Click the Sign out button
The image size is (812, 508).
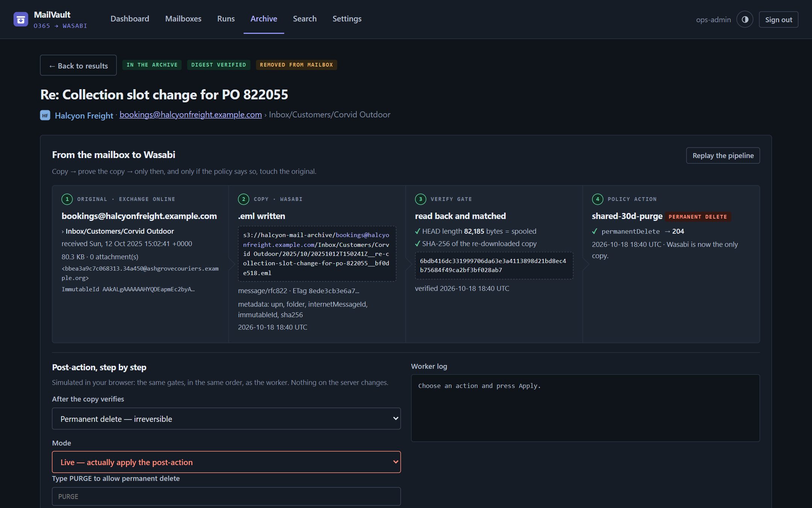pos(779,20)
